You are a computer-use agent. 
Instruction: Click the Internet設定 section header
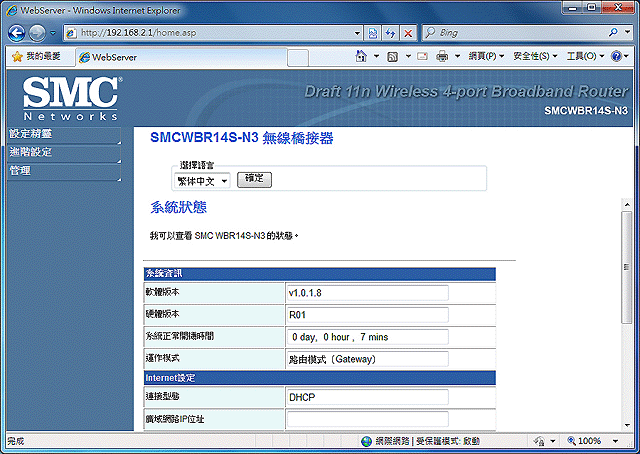pos(320,378)
